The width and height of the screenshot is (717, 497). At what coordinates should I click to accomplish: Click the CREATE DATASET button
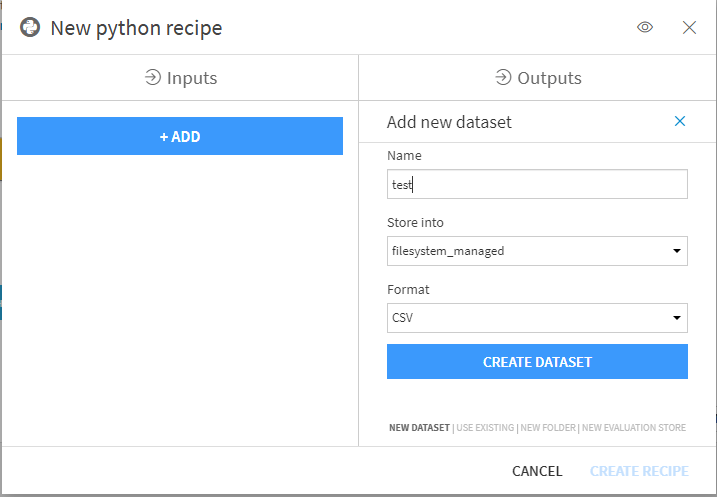(537, 362)
